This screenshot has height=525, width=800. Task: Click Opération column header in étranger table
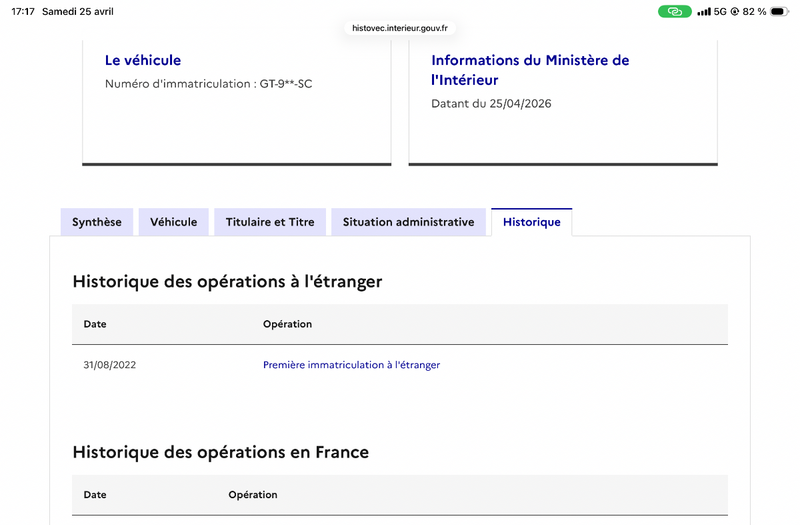[287, 324]
